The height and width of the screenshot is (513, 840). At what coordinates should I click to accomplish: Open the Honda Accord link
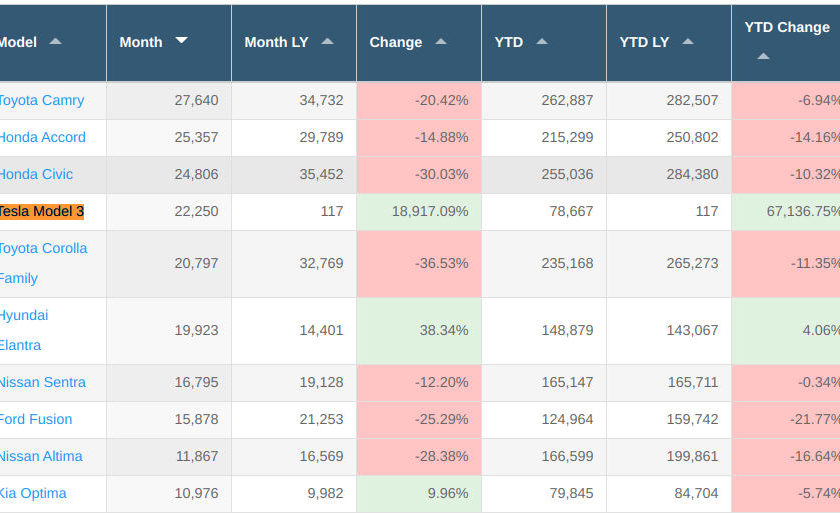[42, 137]
